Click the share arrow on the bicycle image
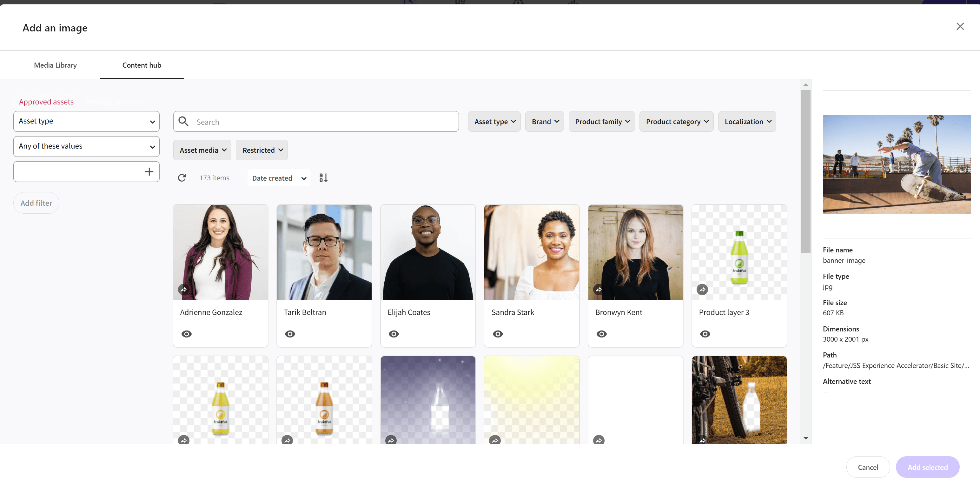The height and width of the screenshot is (487, 980). pyautogui.click(x=702, y=441)
